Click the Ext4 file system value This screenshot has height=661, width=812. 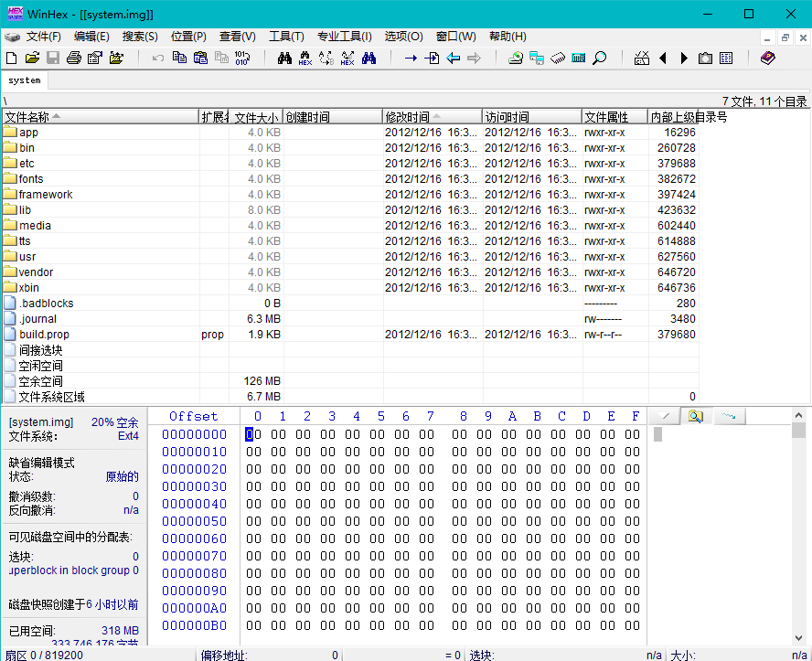(x=128, y=436)
